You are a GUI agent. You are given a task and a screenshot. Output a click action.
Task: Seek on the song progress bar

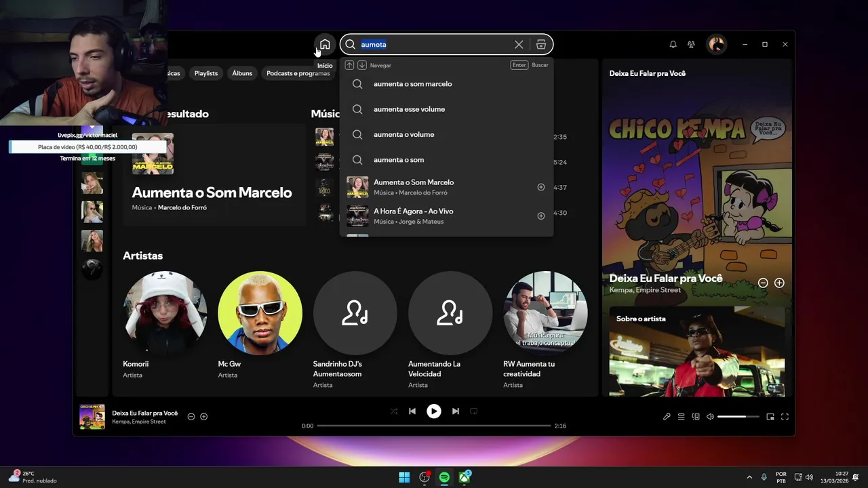point(434,426)
